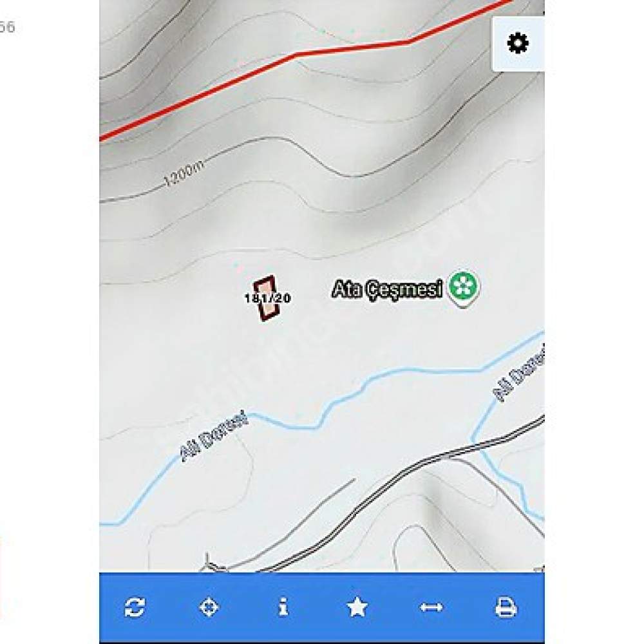Open the settings gear menu
Viewport: 644px width, 644px height.
518,44
